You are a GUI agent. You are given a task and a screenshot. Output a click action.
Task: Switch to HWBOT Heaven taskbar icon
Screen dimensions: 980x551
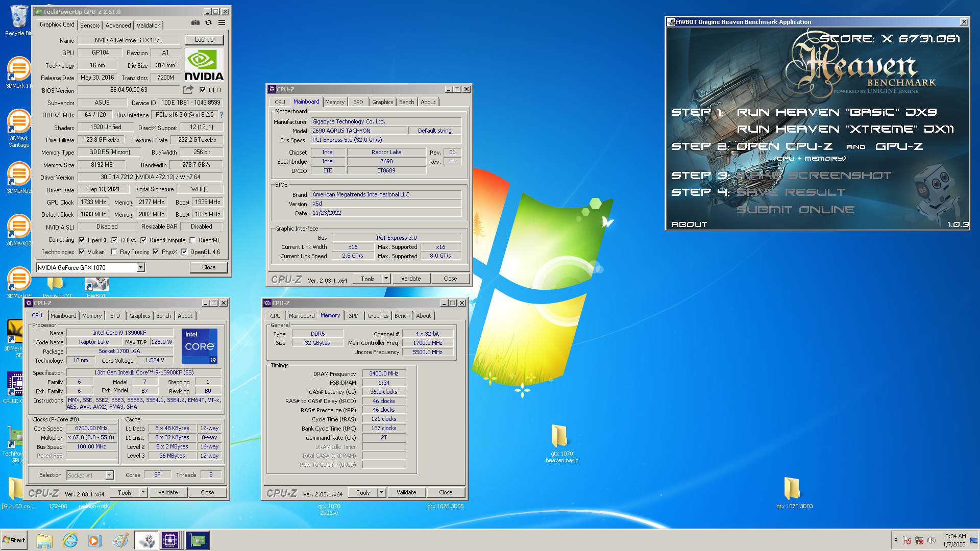[x=146, y=540]
